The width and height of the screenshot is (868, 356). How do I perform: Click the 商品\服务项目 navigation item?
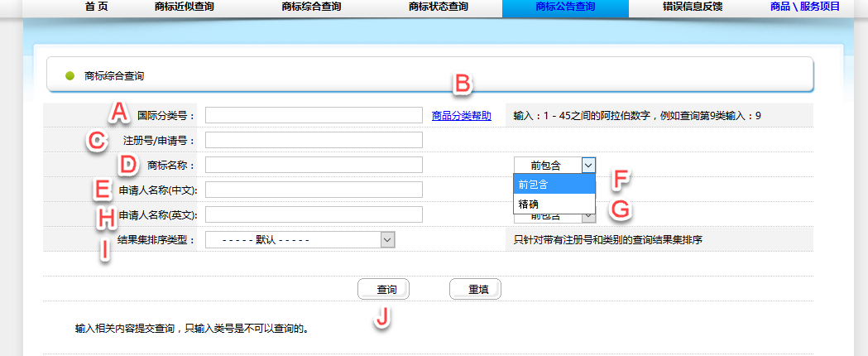(804, 7)
